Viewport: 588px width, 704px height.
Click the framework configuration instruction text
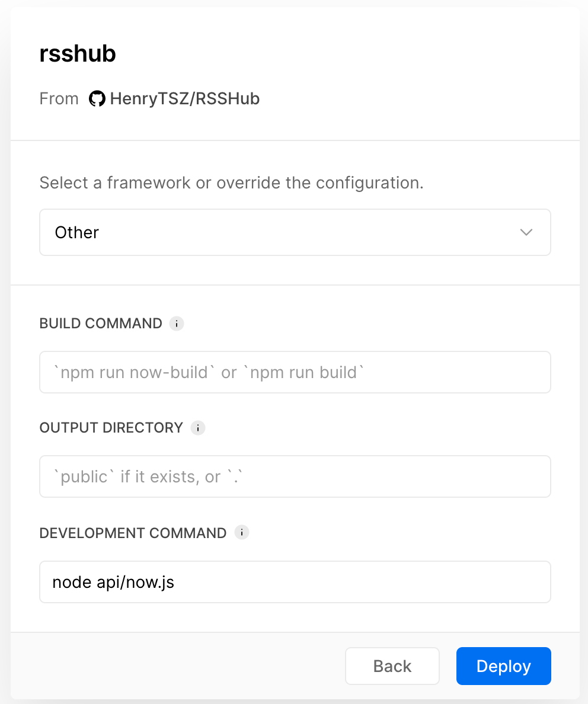point(231,183)
